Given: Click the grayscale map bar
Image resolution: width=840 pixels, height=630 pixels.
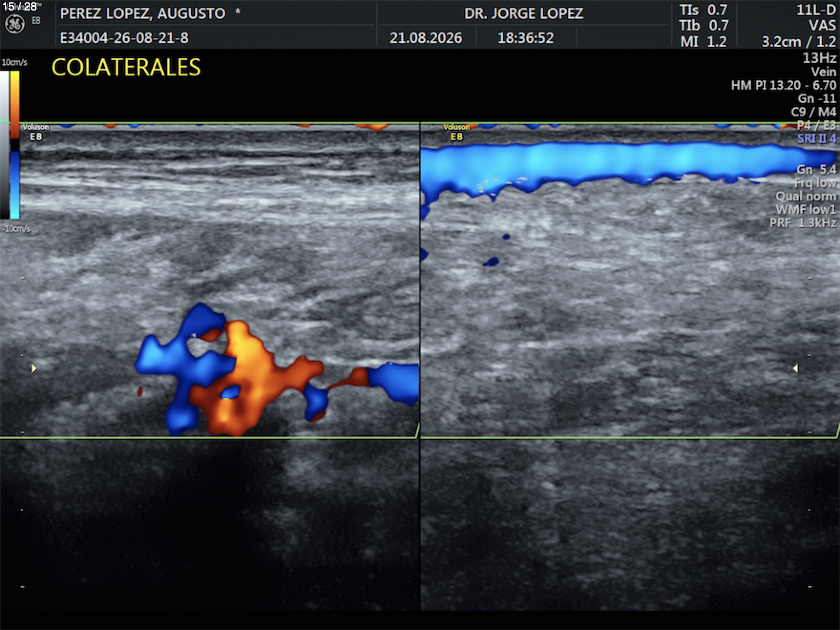Looking at the screenshot, I should point(5,145).
